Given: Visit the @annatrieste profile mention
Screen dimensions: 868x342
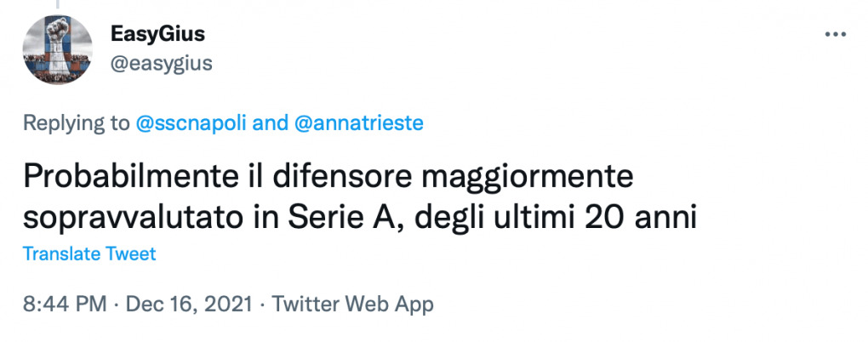Looking at the screenshot, I should tap(359, 123).
